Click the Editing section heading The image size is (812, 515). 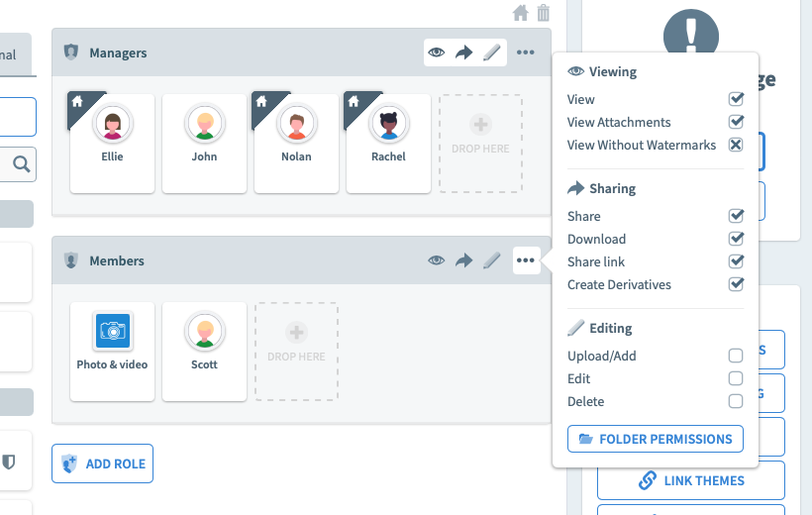pos(611,328)
